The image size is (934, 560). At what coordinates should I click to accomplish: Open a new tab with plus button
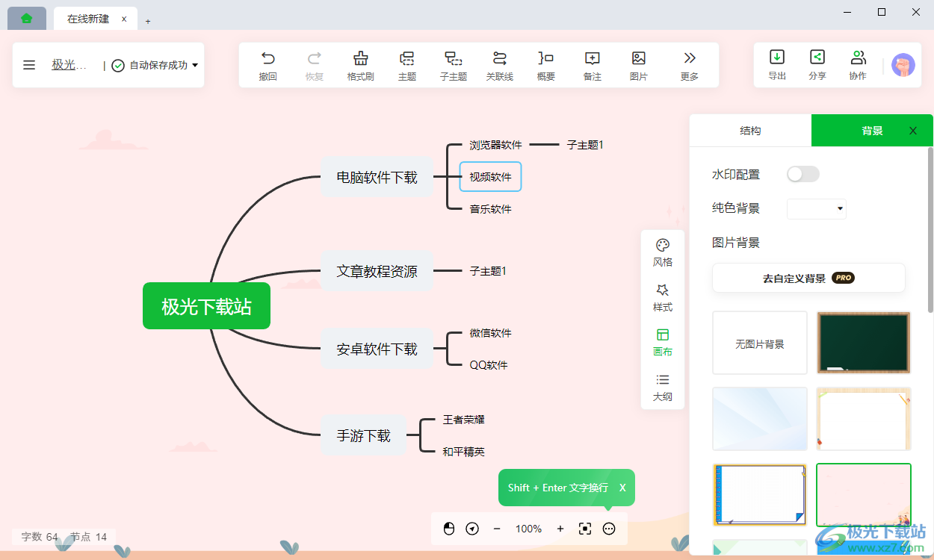pos(148,21)
